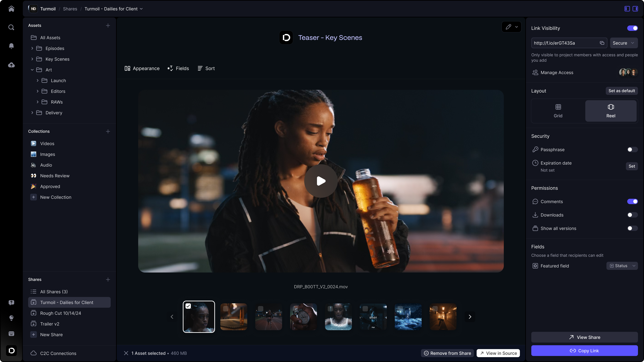
Task: Expand the Episodes folder
Action: [x=32, y=48]
